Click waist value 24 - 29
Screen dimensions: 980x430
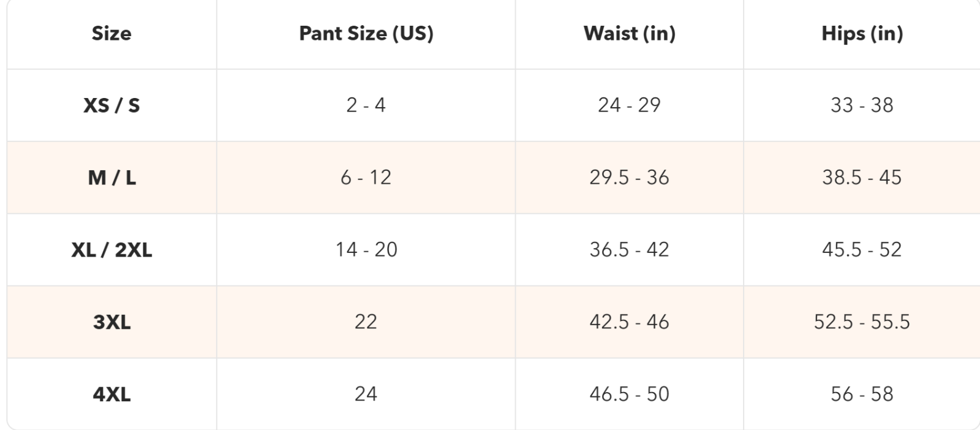point(630,105)
